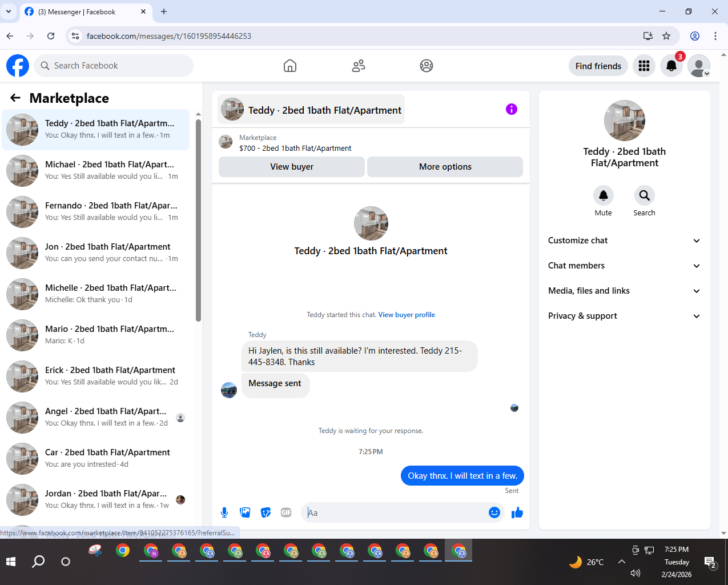
Task: Send a thumbs-up like
Action: click(x=517, y=512)
